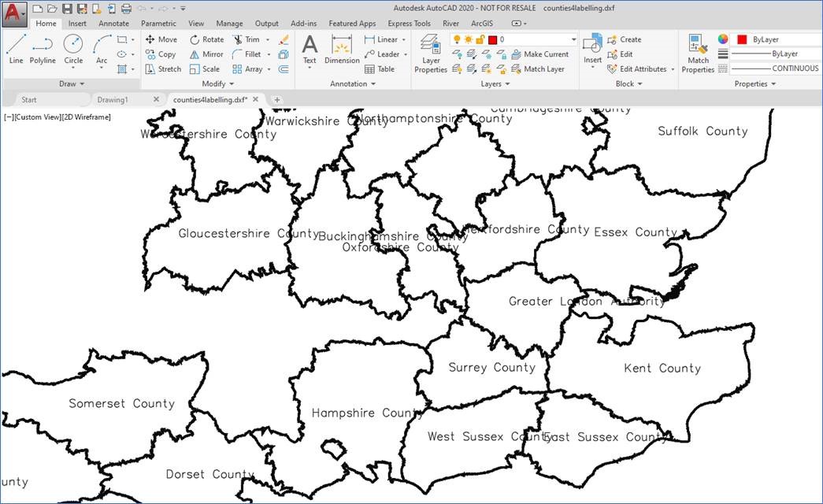Expand the Properties panel
This screenshot has height=504, width=823.
pyautogui.click(x=754, y=83)
